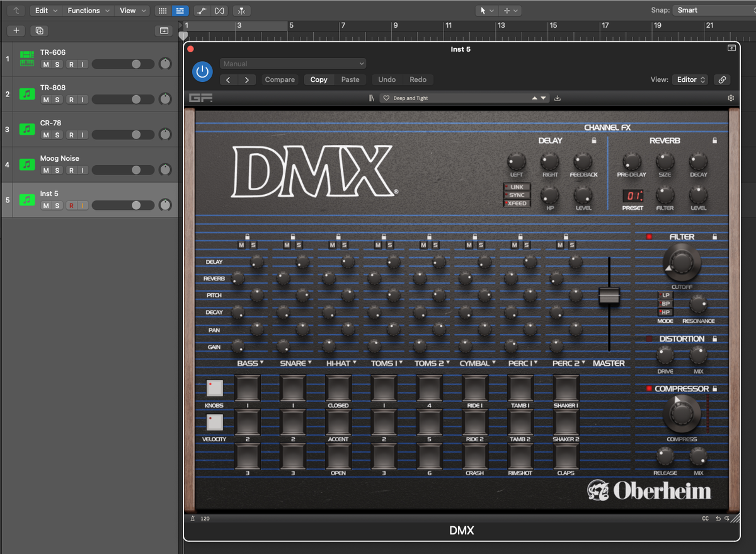Screen dimensions: 756x554
Task: Click the duplicate track icon
Action: coord(39,31)
